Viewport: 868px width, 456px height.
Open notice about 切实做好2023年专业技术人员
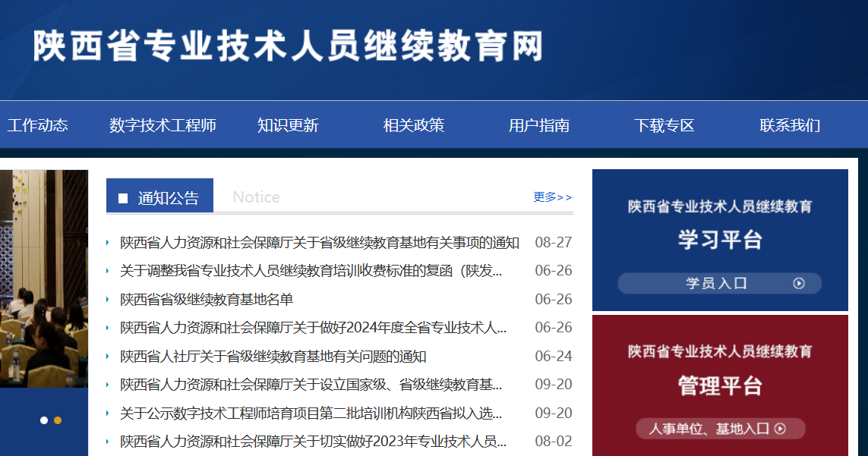pos(314,442)
